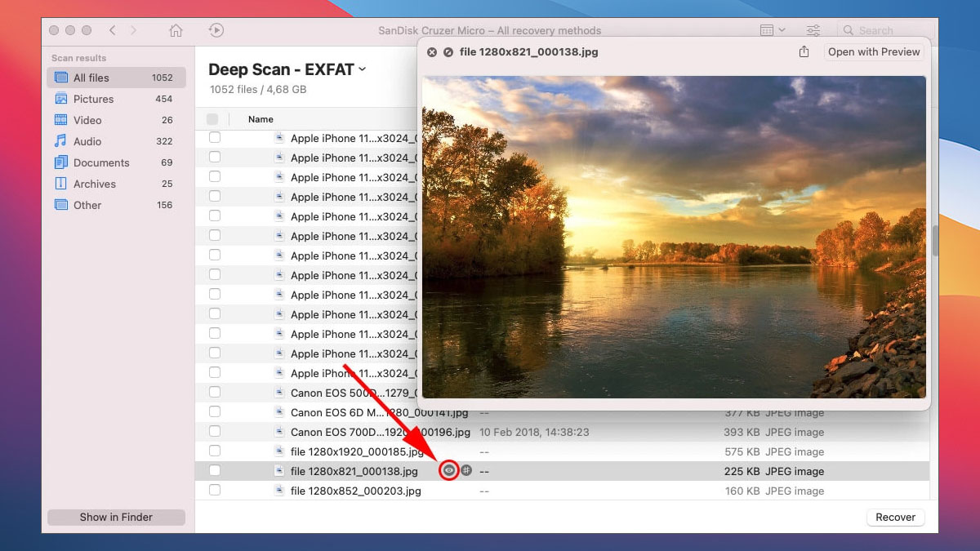Open the home screen icon
The width and height of the screenshot is (980, 551).
point(176,30)
